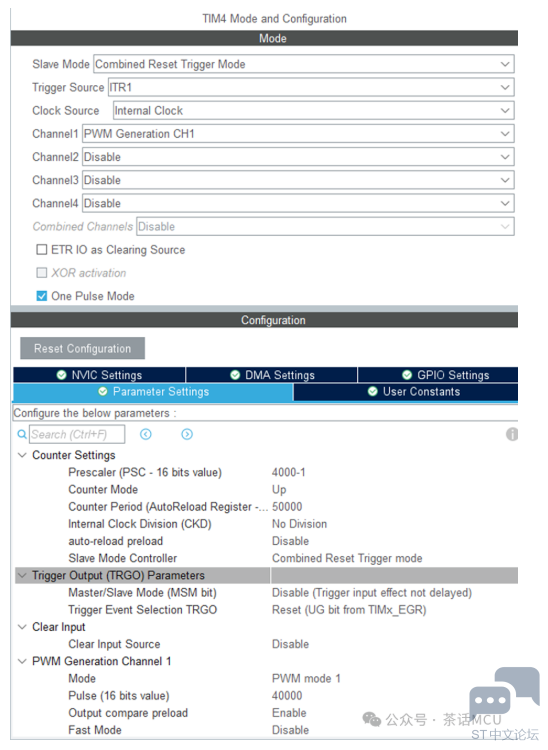Open the Clock Source dropdown
The image size is (548, 750).
[x=314, y=110]
